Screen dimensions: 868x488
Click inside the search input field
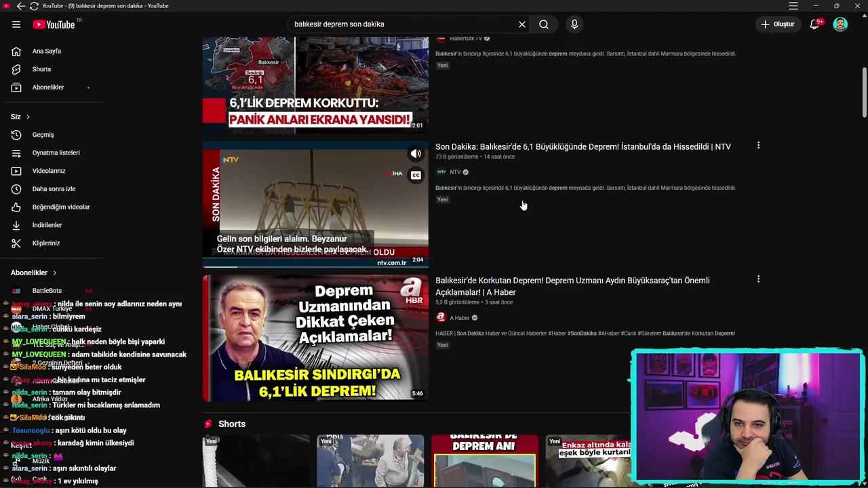[x=403, y=24]
